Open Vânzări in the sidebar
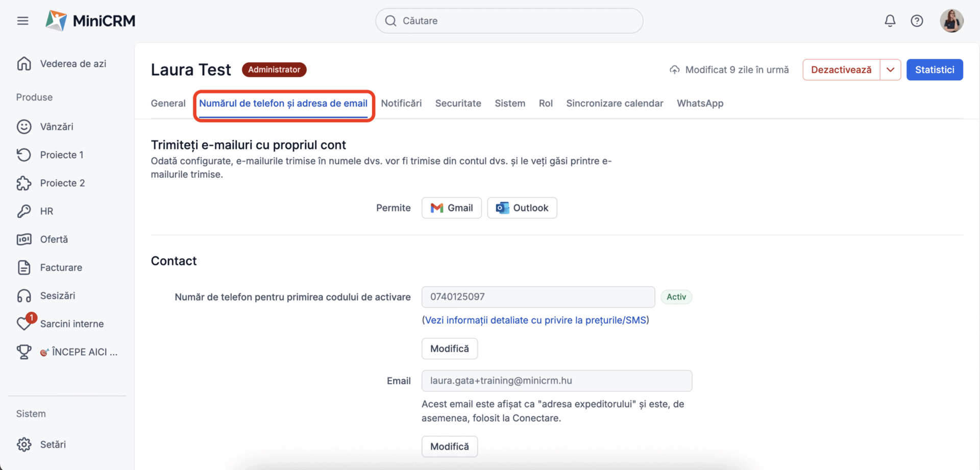Screen dimensions: 980x470 56,127
